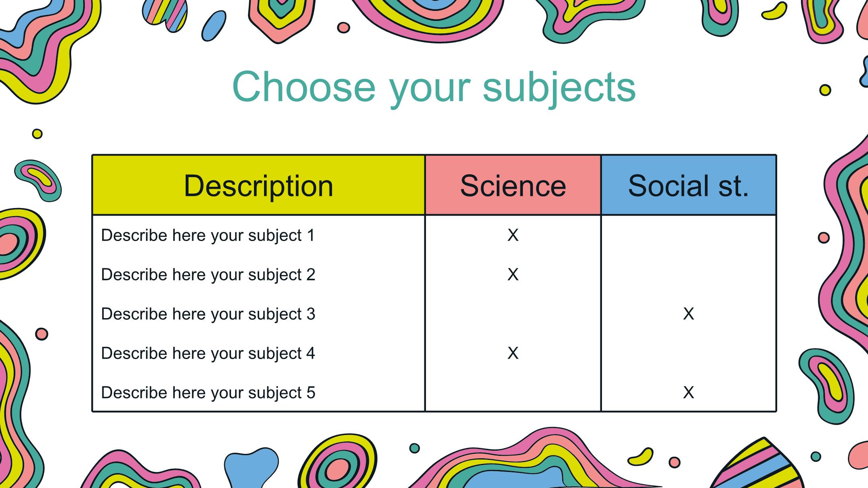This screenshot has width=868, height=488.
Task: Click empty Science cell for subject 5
Action: (x=513, y=392)
